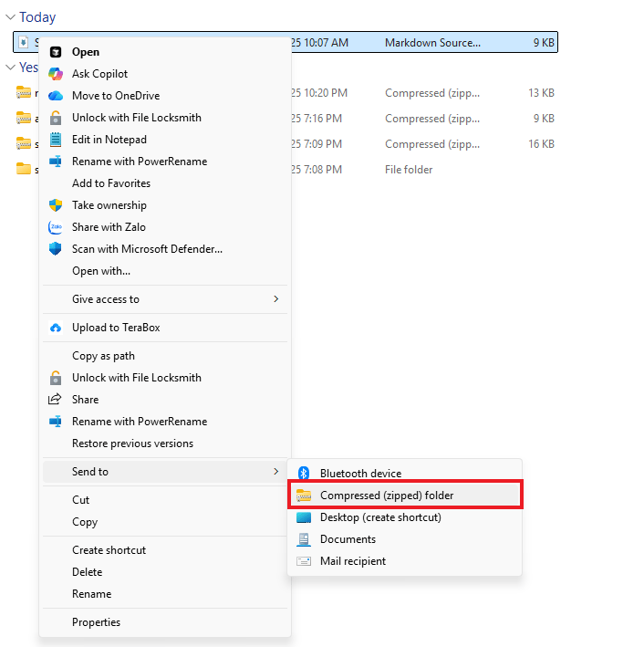The height and width of the screenshot is (647, 644).
Task: Click the Markdown file icon in selected row
Action: tap(24, 42)
